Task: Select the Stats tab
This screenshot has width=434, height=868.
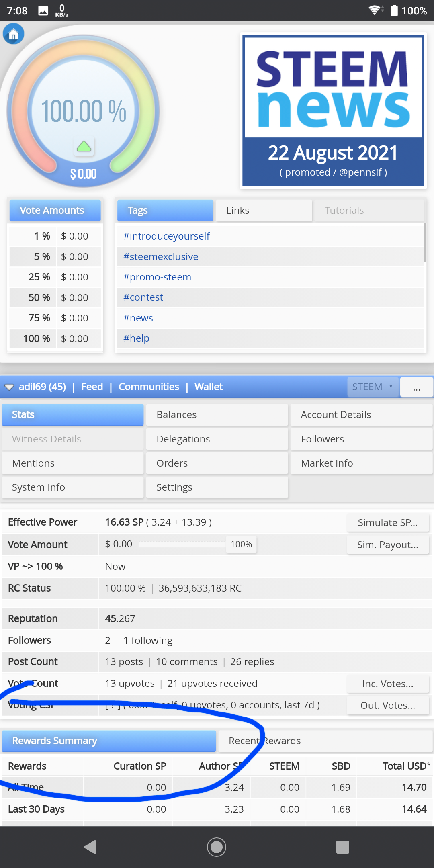Action: pos(73,415)
